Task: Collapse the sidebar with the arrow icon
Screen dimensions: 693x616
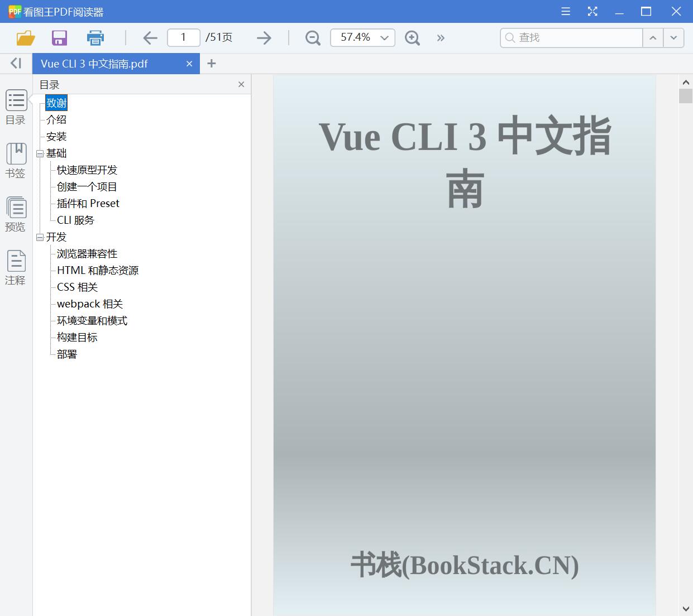Action: coord(16,64)
